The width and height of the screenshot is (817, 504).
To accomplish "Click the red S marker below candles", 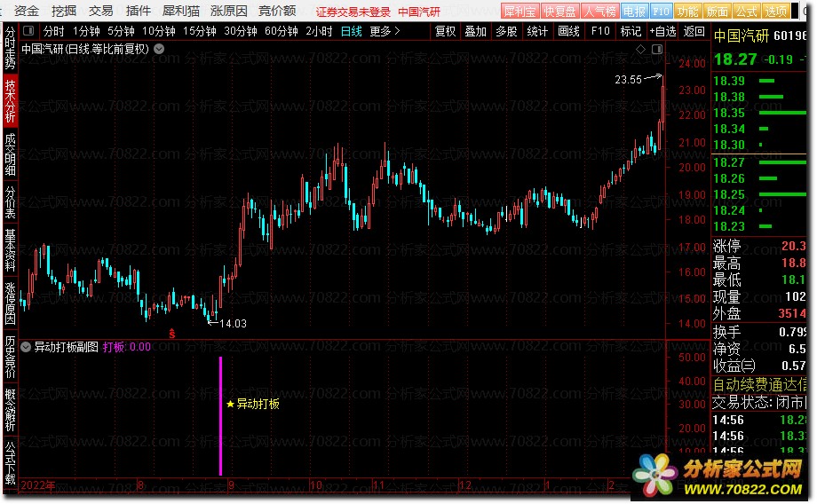I will click(172, 334).
